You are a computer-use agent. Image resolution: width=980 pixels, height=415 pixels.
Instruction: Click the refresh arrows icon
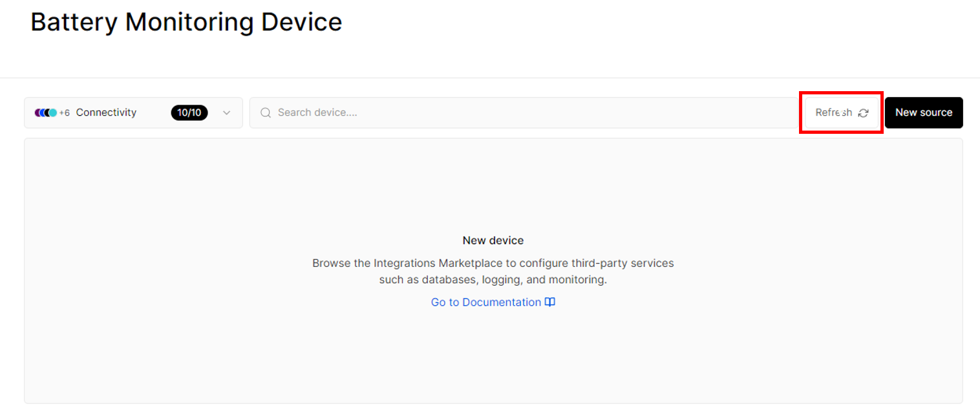[x=863, y=113]
